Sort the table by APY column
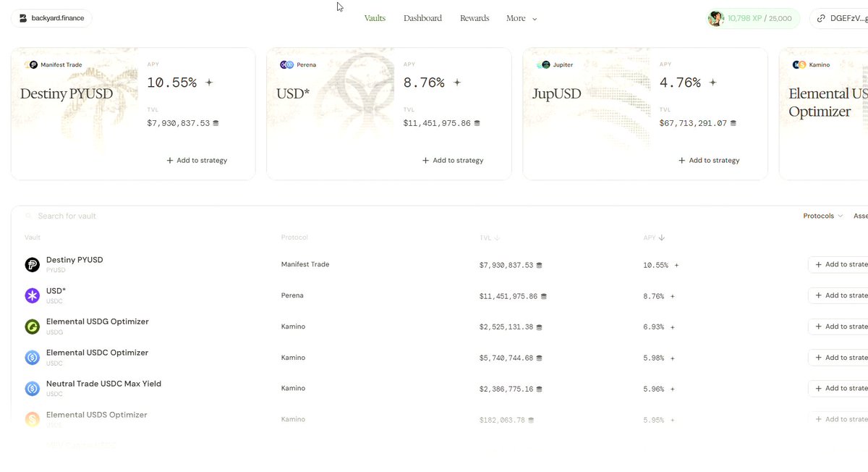 pos(654,237)
